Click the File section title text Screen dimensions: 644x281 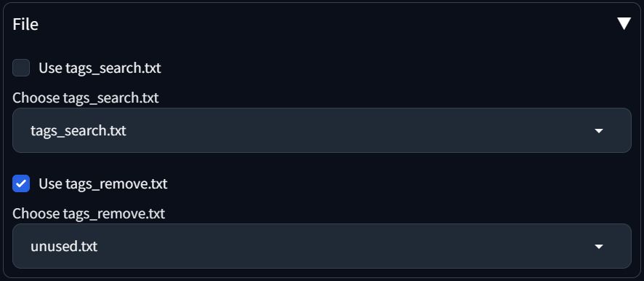pos(25,24)
